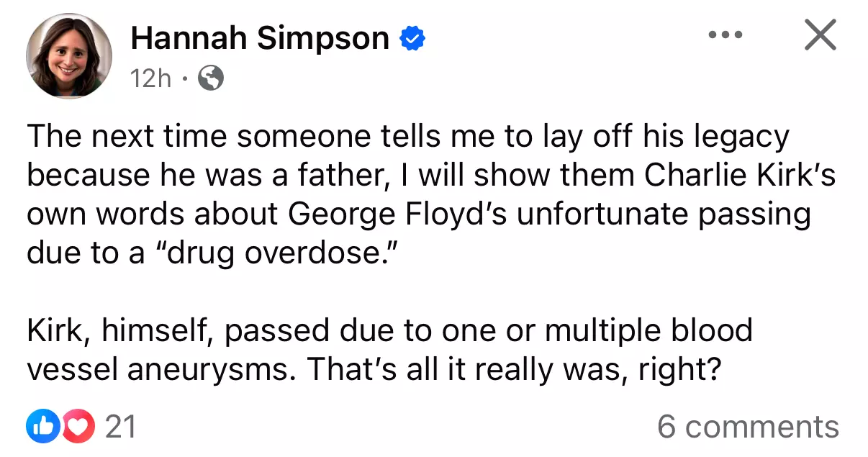Click the blue thumbs-up Like reaction icon
868x457 pixels.
[x=42, y=427]
